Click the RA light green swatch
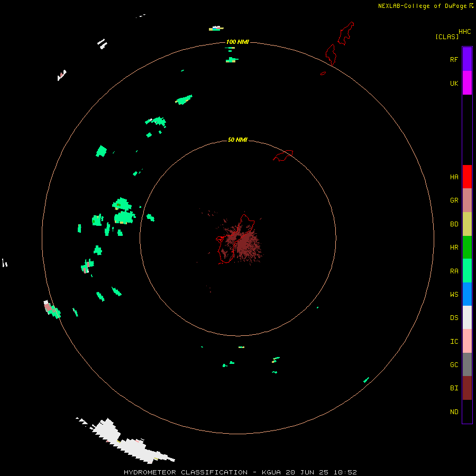Screen dimensions: 476x476 click(x=467, y=271)
